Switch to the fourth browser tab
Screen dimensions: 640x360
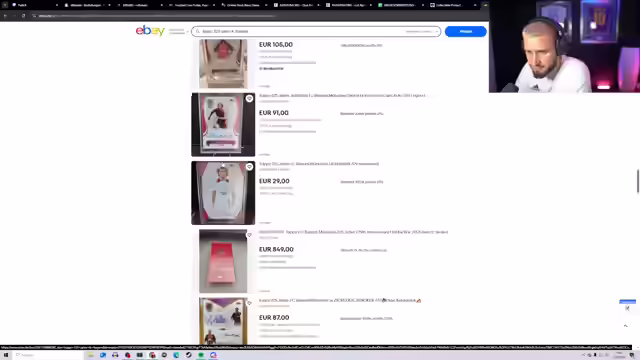(x=191, y=5)
